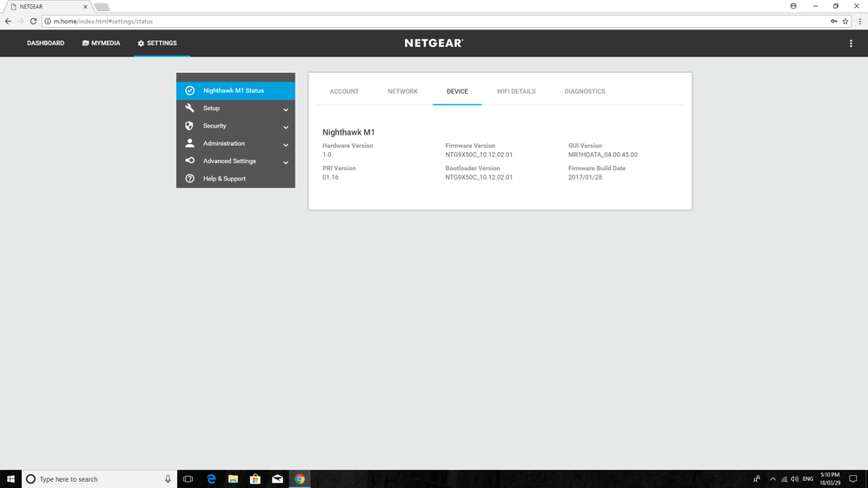Switch to the Diagnostics tab
This screenshot has height=488, width=868.
[x=585, y=91]
